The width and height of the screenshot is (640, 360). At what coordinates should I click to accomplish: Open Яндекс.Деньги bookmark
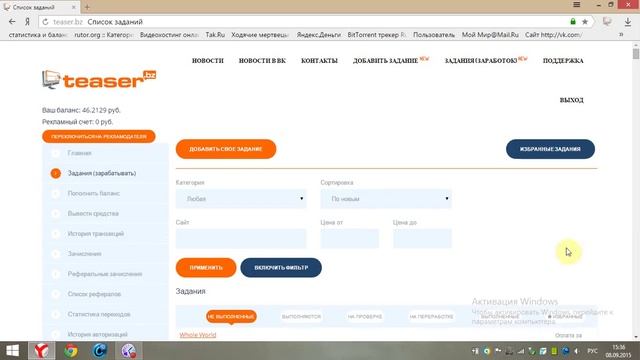click(x=318, y=35)
